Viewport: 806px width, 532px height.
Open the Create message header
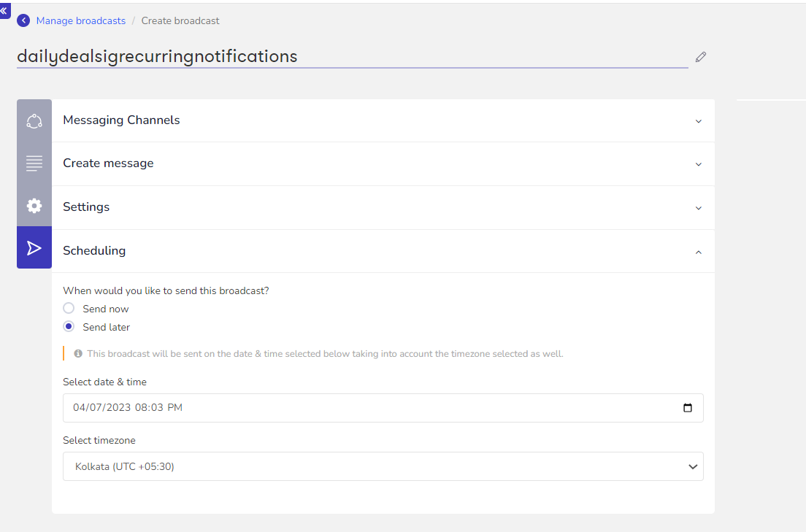(383, 163)
